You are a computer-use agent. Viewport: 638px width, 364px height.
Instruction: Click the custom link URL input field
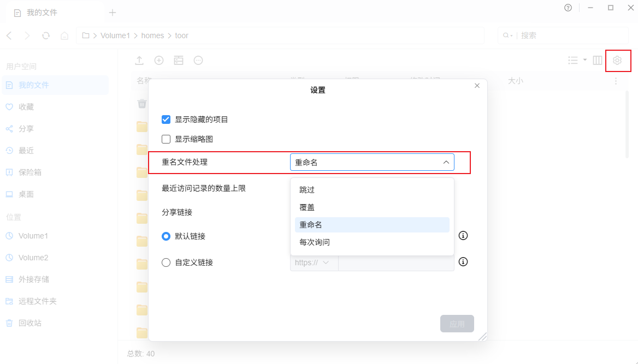click(x=396, y=262)
